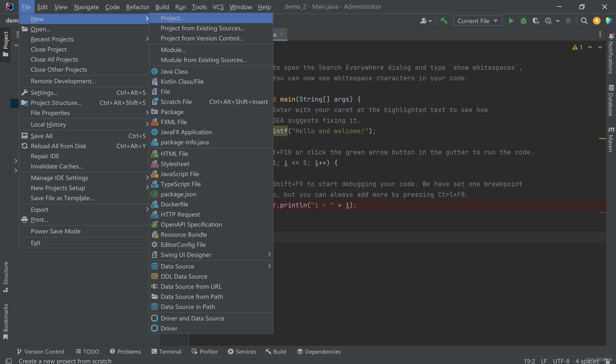This screenshot has width=616, height=364.
Task: Choose EditorConfig File entry
Action: tap(211, 244)
